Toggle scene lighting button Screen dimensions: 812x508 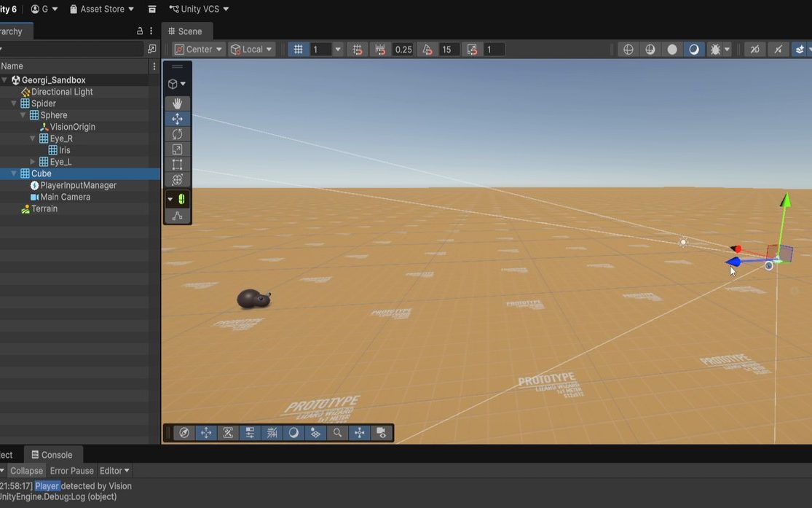coord(778,50)
